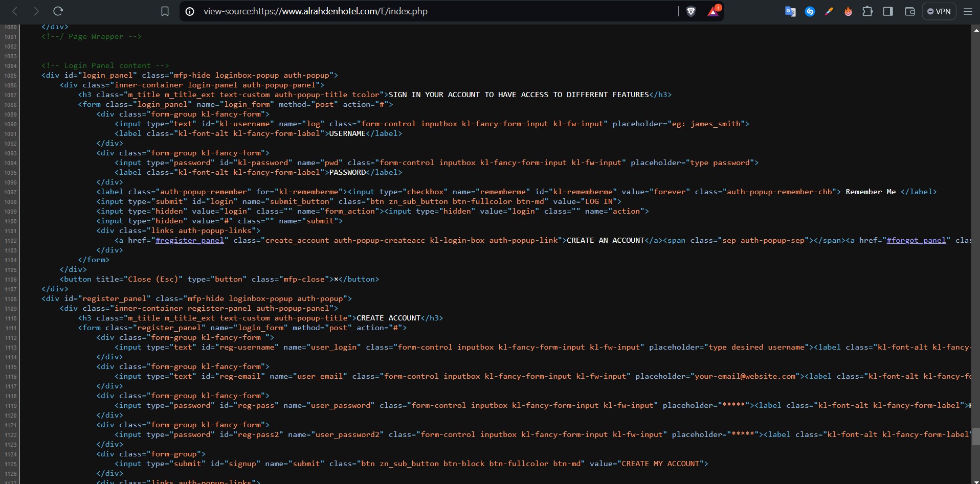This screenshot has height=484, width=980.
Task: Click the 'Login Panel content' comment
Action: point(105,65)
